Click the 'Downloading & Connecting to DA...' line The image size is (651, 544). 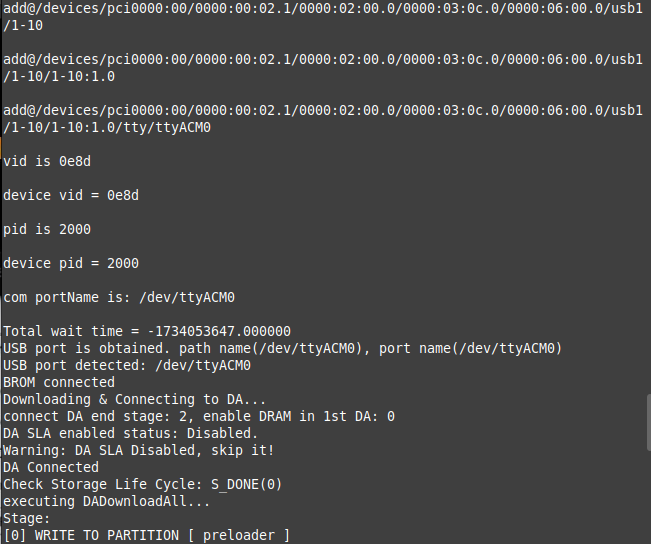point(135,399)
